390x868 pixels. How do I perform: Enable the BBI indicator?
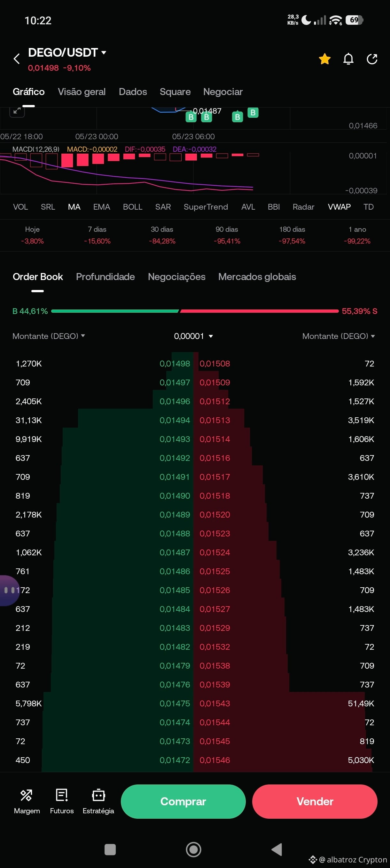[274, 207]
